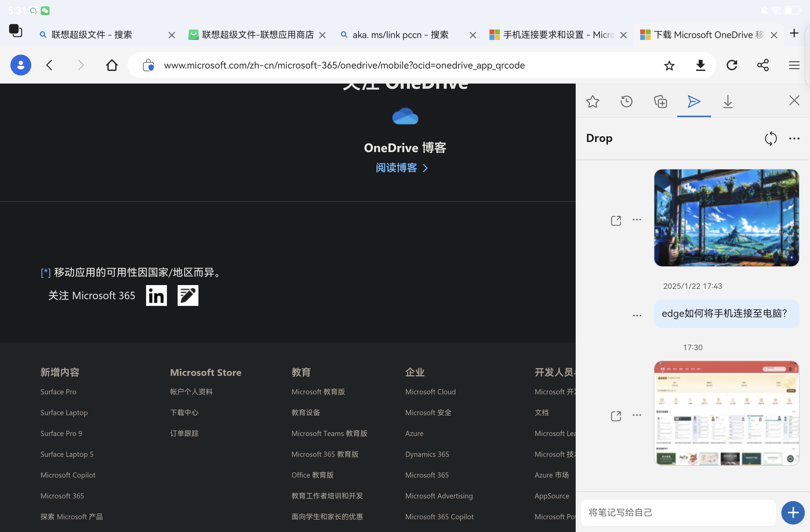The width and height of the screenshot is (810, 532).
Task: View the landscape image thumbnail
Action: pyautogui.click(x=726, y=218)
